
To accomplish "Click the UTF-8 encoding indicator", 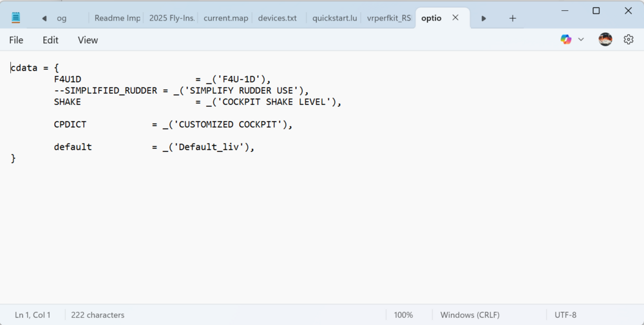I will (565, 315).
